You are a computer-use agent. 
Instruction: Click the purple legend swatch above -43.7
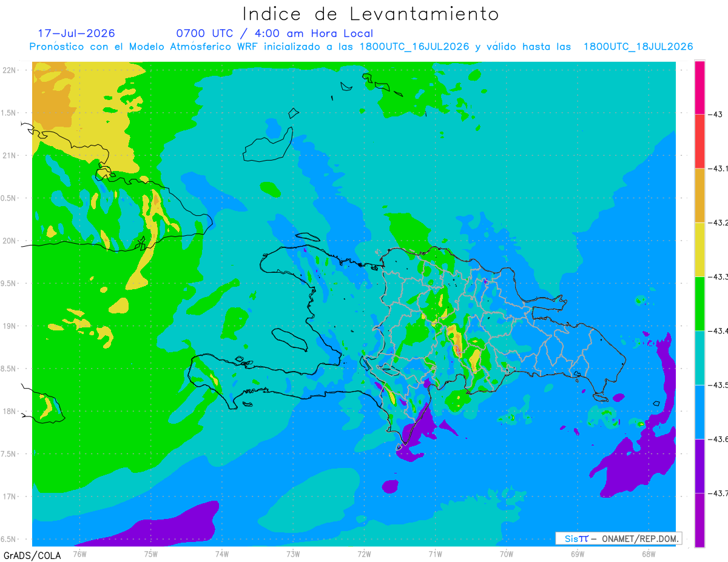pyautogui.click(x=699, y=466)
